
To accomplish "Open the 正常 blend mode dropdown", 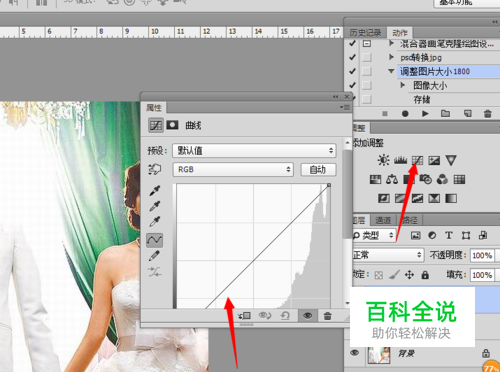I will click(388, 255).
